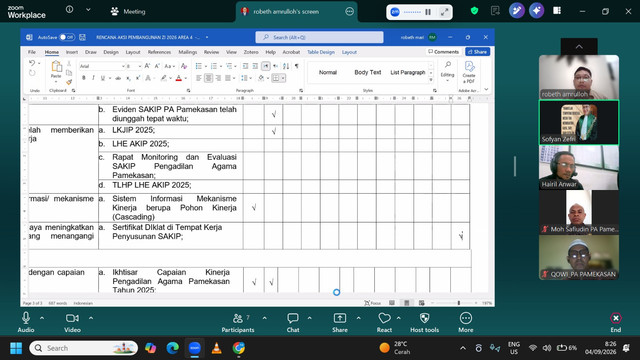Open Comments pane in Word
Viewport: 640px width, 360px height.
point(443,52)
